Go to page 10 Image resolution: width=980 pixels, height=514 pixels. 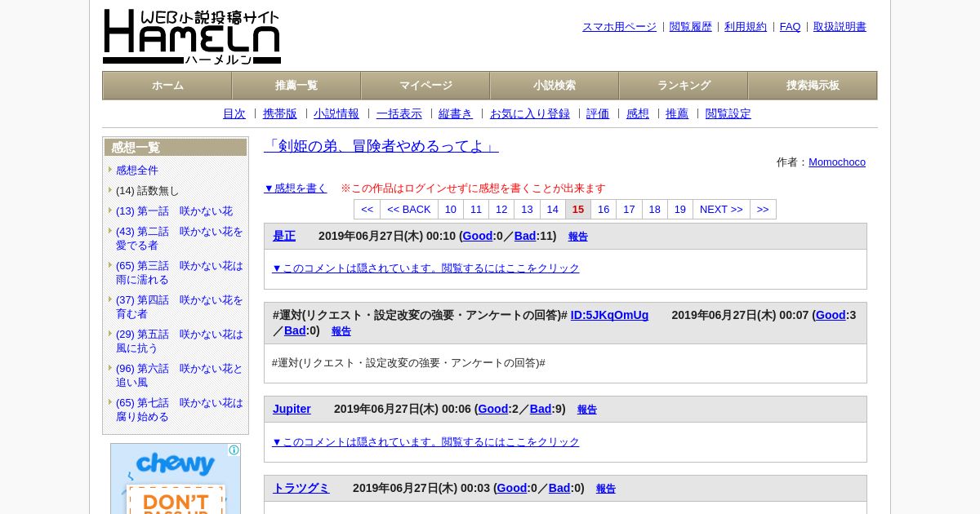(x=451, y=210)
